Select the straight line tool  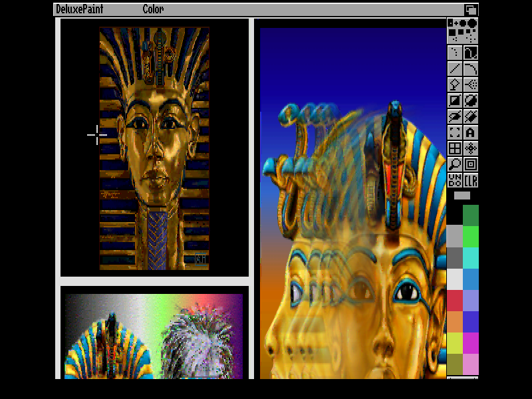point(455,68)
